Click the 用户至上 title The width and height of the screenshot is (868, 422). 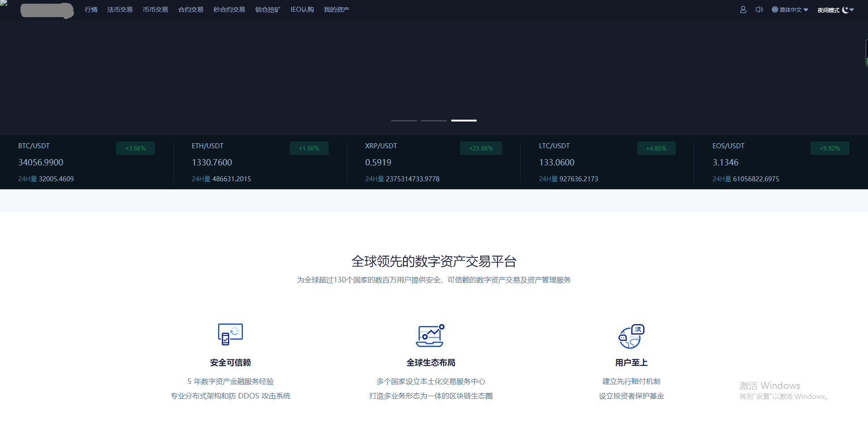coord(631,363)
